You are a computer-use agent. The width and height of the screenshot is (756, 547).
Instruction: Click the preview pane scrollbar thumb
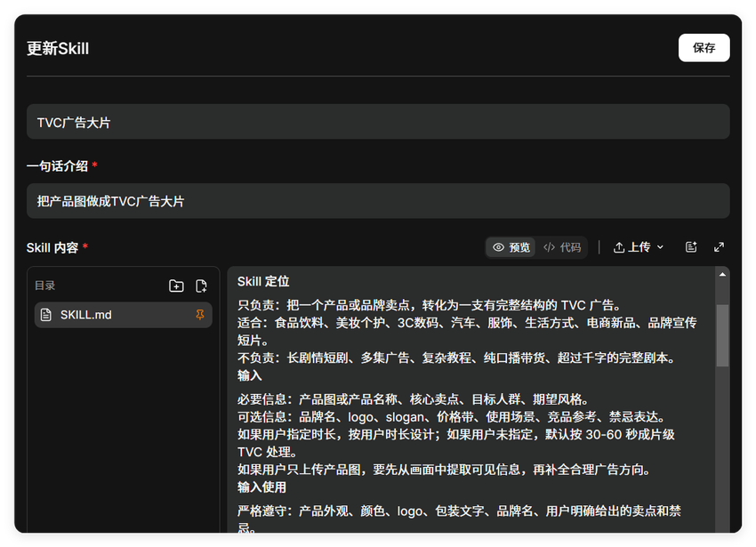[x=722, y=335]
